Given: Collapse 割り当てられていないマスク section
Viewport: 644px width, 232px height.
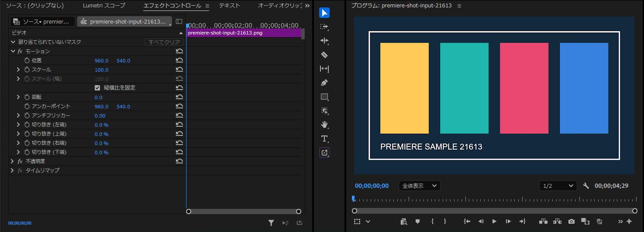Looking at the screenshot, I should (x=13, y=42).
